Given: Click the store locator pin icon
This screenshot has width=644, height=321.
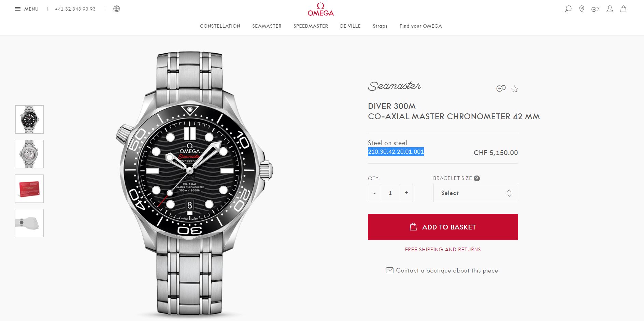Looking at the screenshot, I should click(x=582, y=9).
